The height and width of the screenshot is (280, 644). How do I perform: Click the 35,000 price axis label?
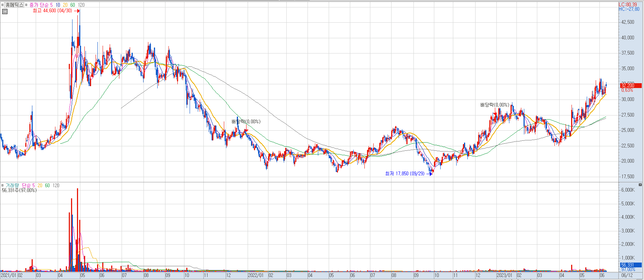point(628,68)
